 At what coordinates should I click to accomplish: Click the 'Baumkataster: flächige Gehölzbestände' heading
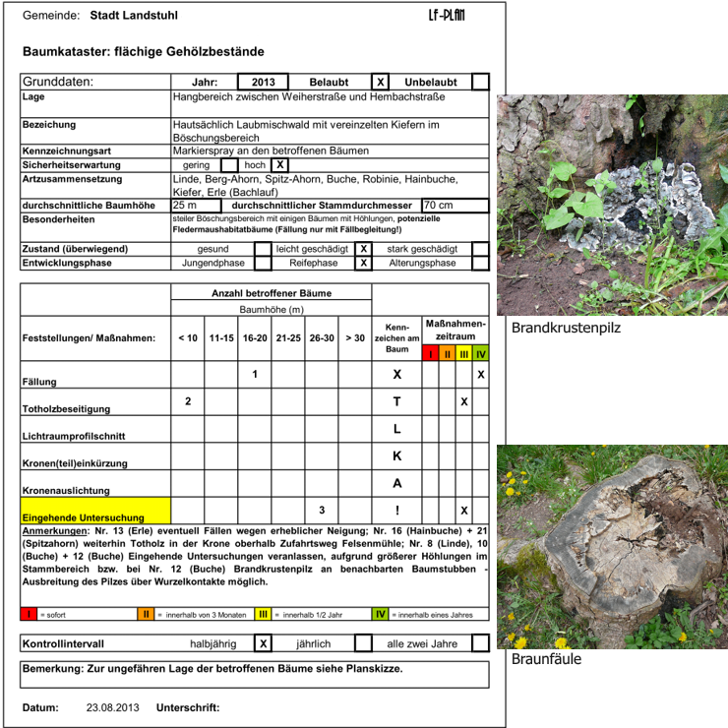point(144,51)
